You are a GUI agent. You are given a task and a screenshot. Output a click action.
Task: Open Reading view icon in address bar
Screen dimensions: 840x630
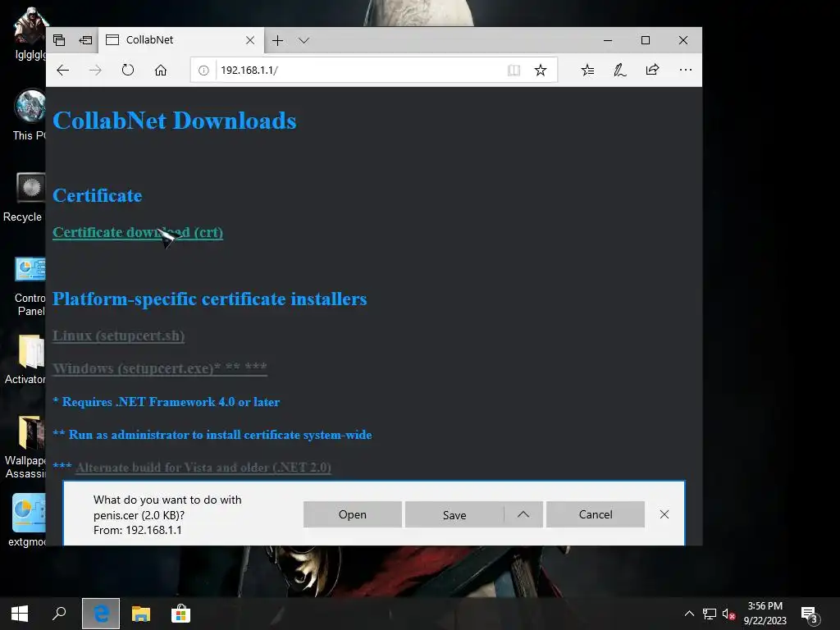tap(514, 71)
